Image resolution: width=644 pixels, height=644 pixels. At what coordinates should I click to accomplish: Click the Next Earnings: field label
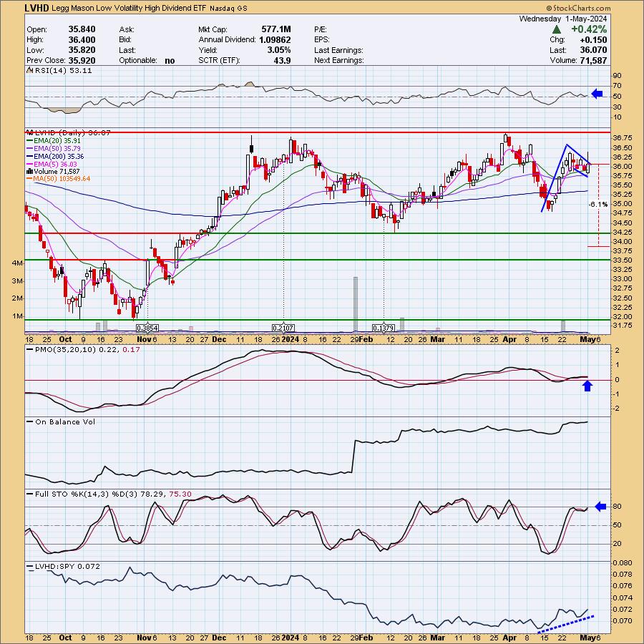[x=339, y=60]
